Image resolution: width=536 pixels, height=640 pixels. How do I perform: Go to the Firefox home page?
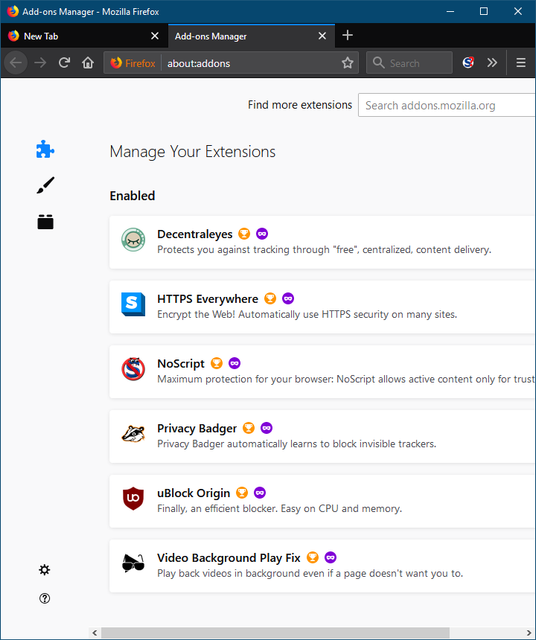point(88,62)
